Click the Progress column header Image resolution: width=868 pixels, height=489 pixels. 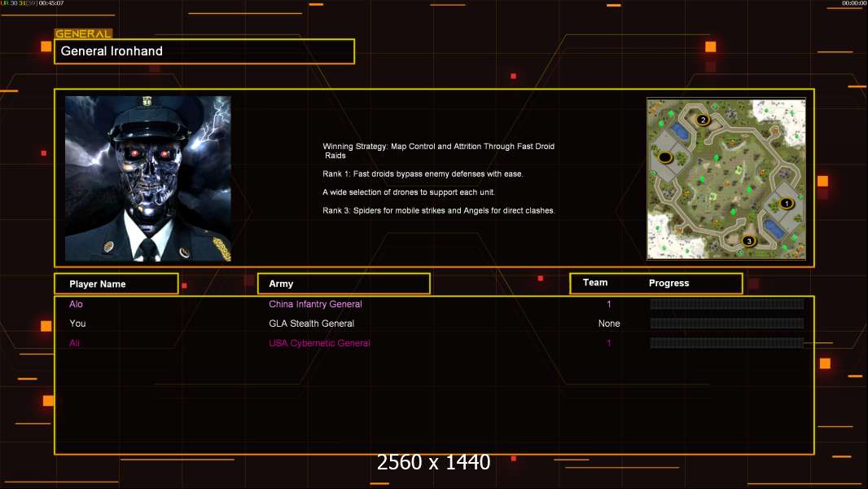pyautogui.click(x=669, y=283)
